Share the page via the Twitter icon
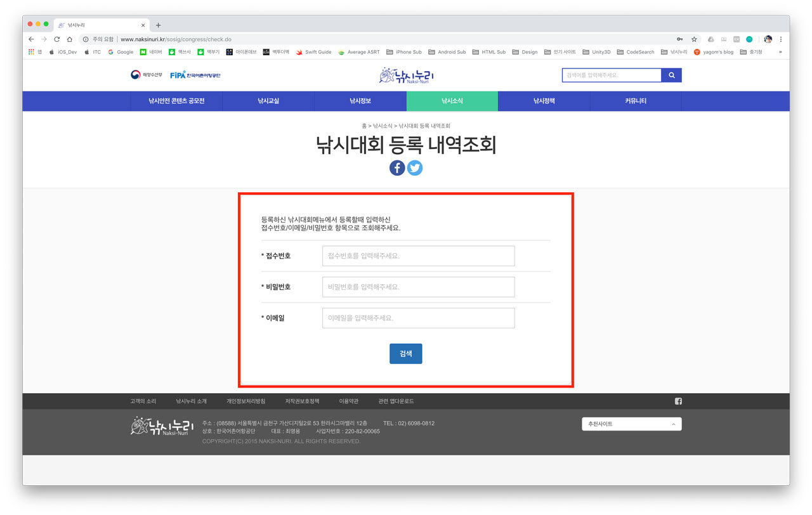 (414, 167)
